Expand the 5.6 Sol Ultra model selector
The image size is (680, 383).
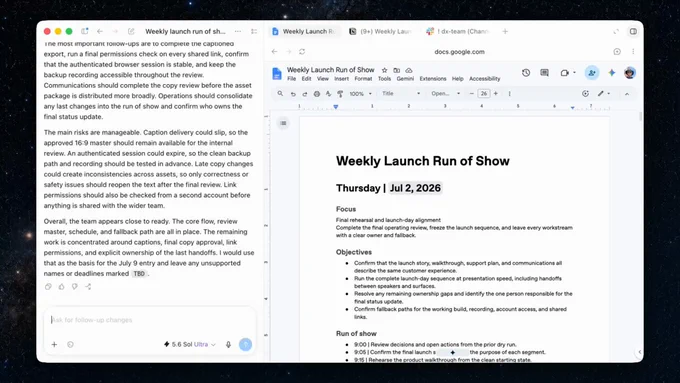[190, 344]
